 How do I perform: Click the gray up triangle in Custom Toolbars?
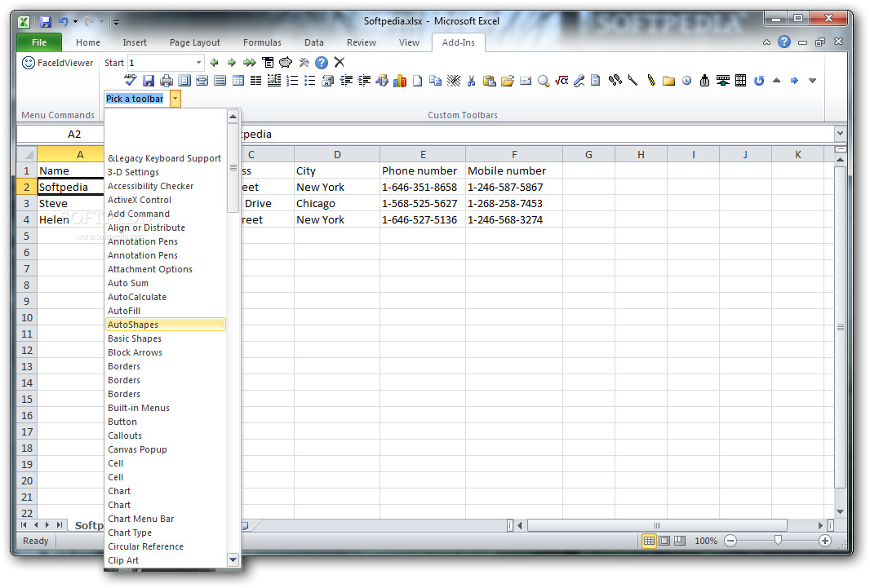click(777, 81)
